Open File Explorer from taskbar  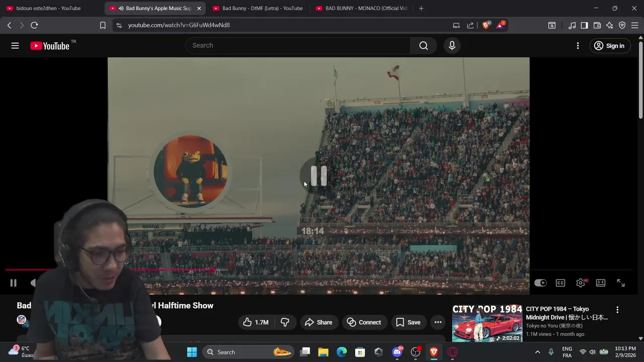pos(323,352)
